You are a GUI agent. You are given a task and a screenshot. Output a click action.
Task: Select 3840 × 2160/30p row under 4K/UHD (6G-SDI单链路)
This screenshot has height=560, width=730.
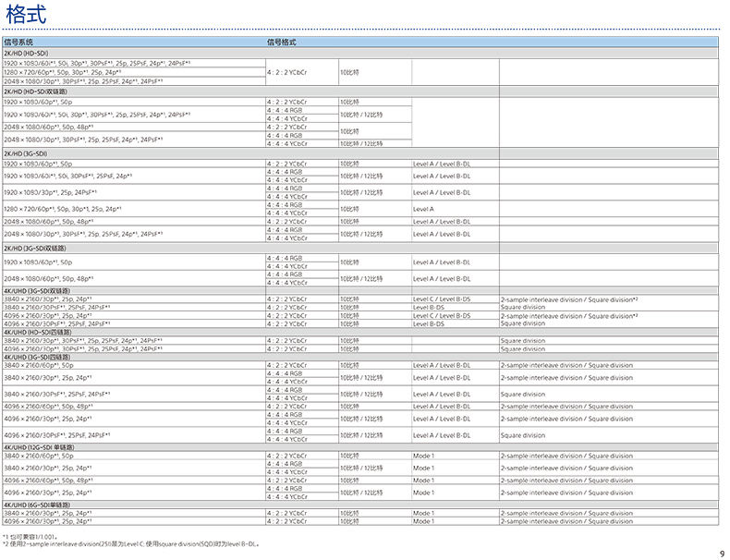coord(360,513)
